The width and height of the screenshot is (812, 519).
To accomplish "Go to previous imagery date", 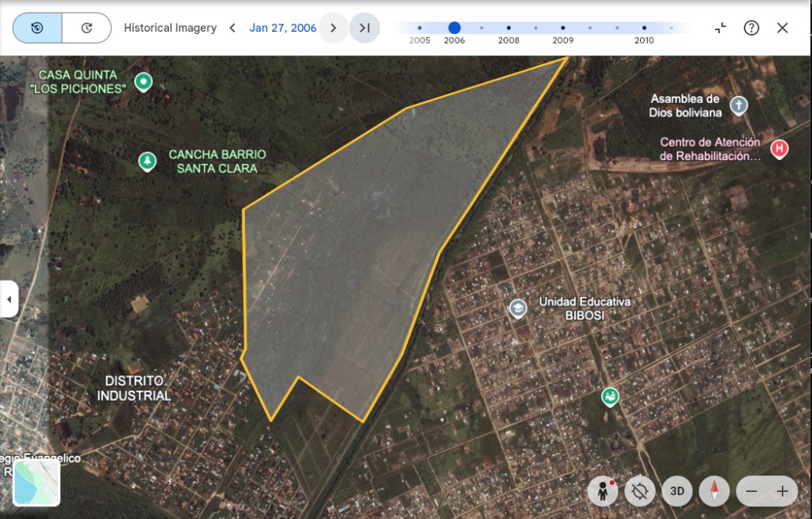I will 232,28.
